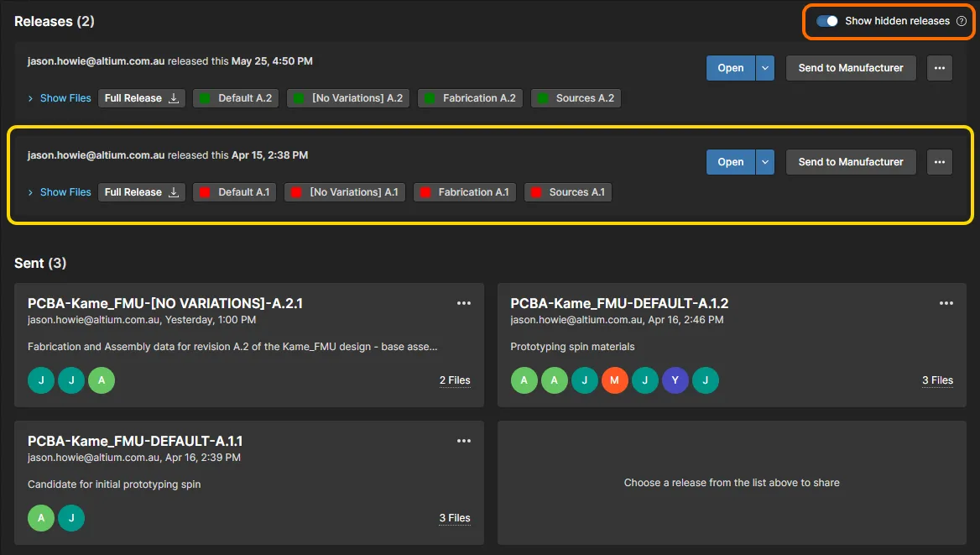Click the Releases (2) heading
The height and width of the screenshot is (555, 980).
[55, 21]
